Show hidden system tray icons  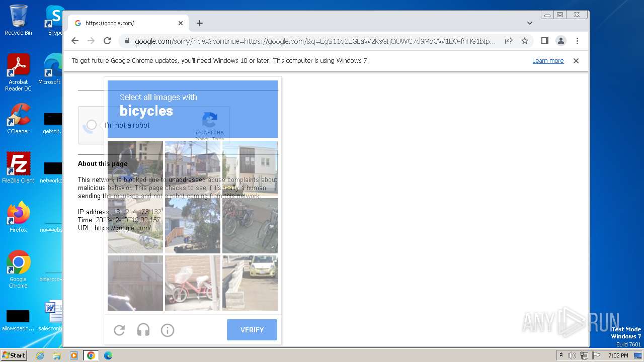[x=561, y=355]
